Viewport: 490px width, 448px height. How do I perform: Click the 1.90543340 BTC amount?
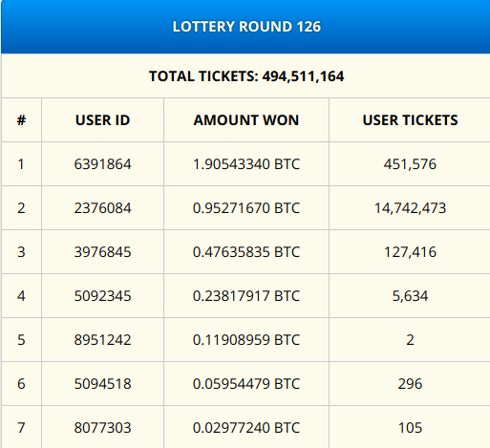246,164
